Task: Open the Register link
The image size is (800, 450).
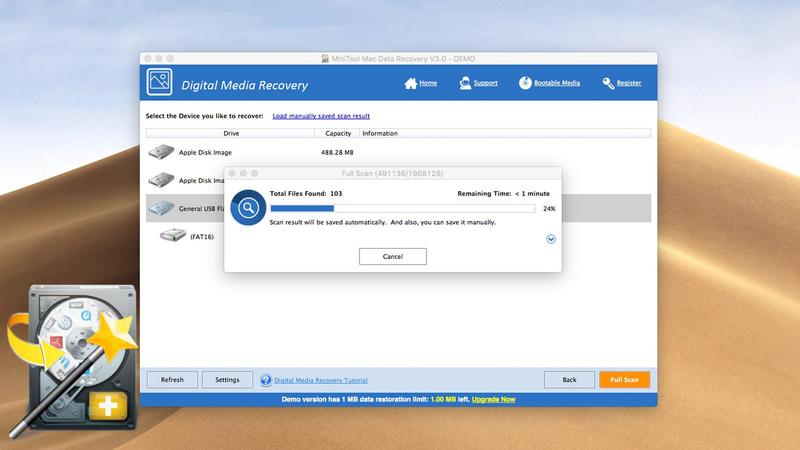Action: pyautogui.click(x=629, y=83)
